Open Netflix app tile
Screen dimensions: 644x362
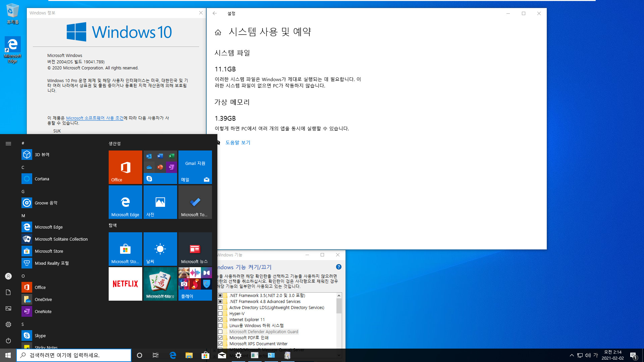125,283
